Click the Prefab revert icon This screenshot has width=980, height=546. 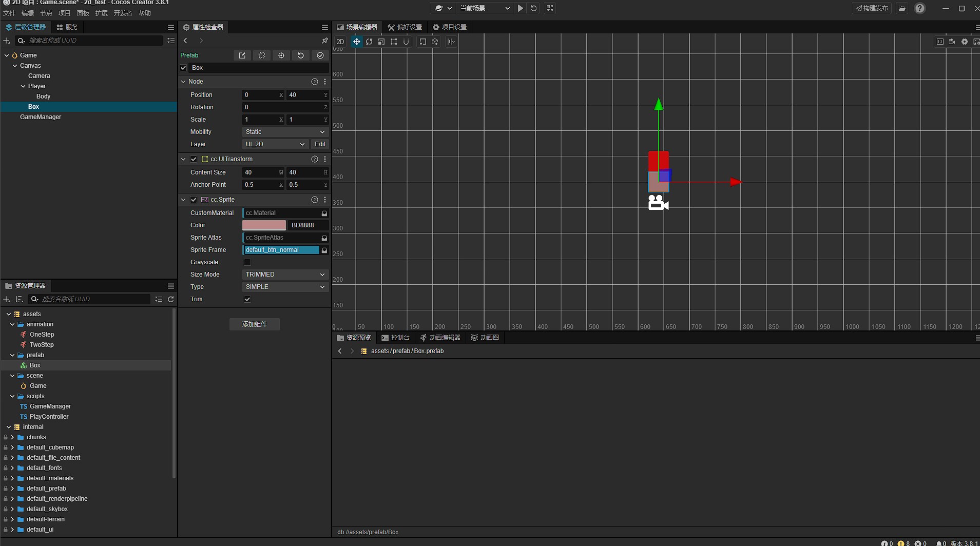click(301, 55)
